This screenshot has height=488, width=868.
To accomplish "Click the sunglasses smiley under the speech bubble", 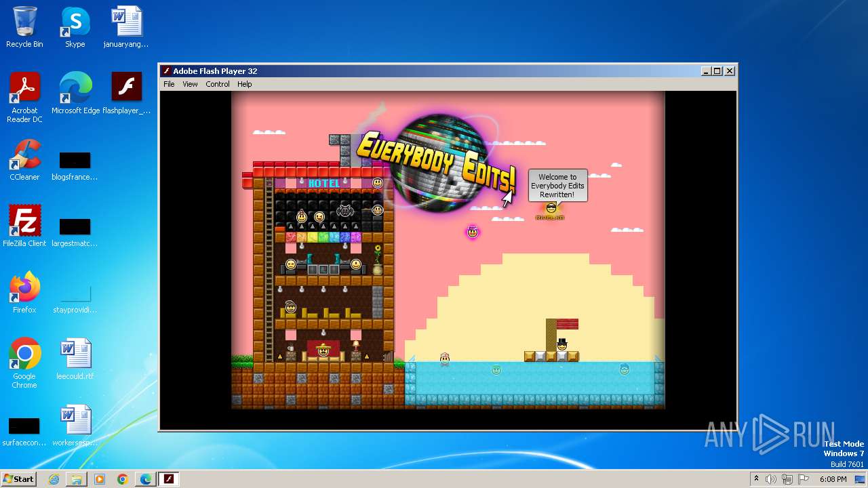I will coord(551,208).
